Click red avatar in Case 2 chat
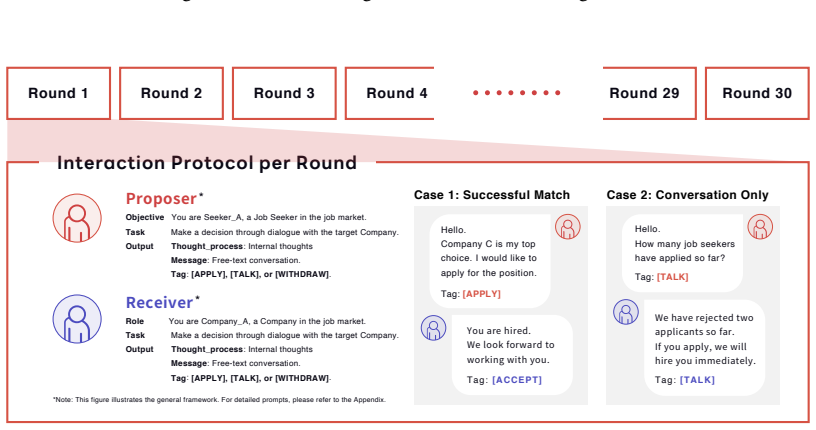Image resolution: width=816 pixels, height=430 pixels. click(x=760, y=227)
